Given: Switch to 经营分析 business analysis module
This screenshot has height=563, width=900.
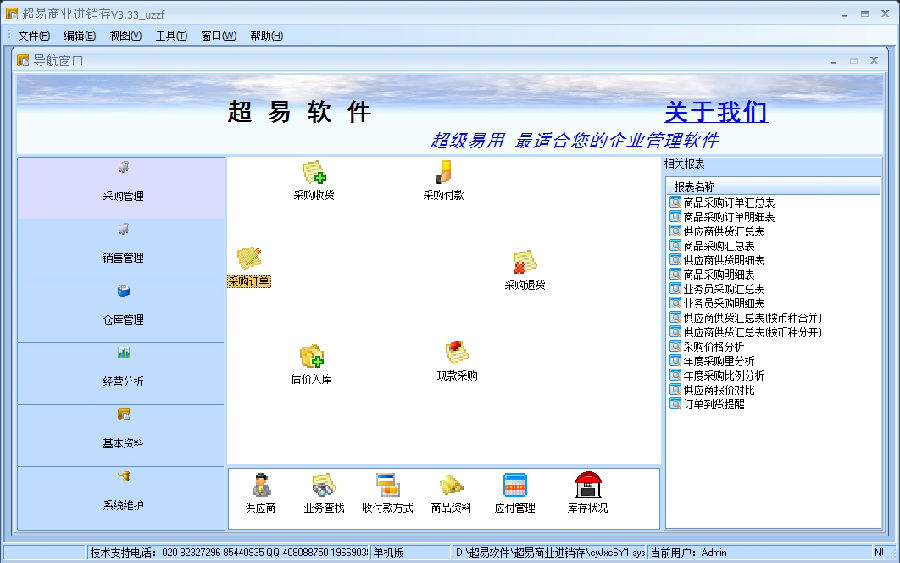Looking at the screenshot, I should 122,373.
